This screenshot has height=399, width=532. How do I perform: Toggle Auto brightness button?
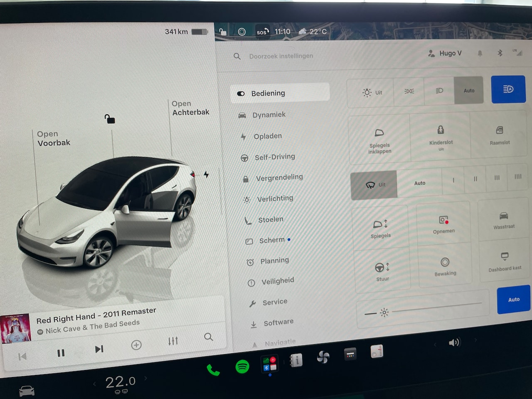pos(514,299)
